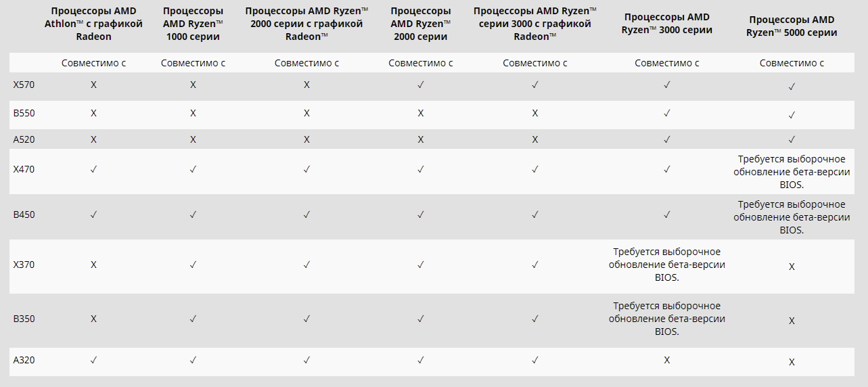Image resolution: width=868 pixels, height=387 pixels.
Task: Click the X570 checkmark under Ryzen 5000 series
Action: [x=791, y=87]
